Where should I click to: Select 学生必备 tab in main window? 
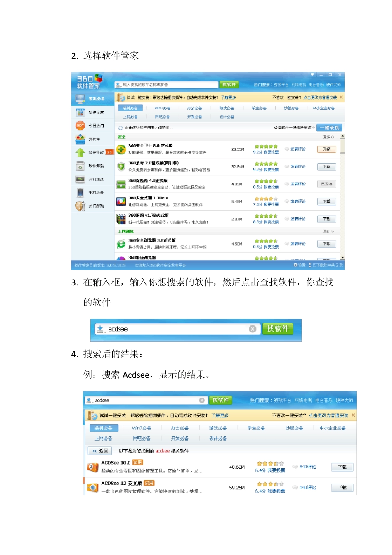pos(259,108)
